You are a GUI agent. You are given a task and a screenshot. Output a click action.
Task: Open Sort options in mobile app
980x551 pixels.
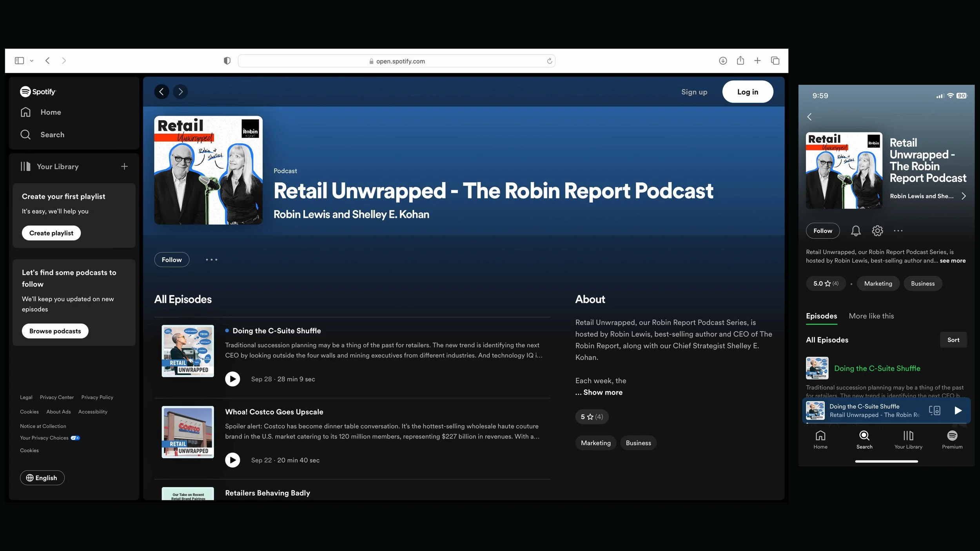pos(953,340)
